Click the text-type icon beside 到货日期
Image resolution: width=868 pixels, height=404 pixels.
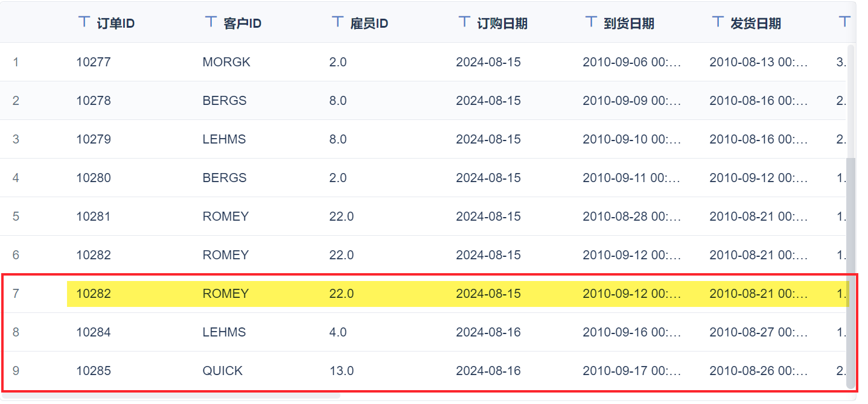pyautogui.click(x=591, y=22)
